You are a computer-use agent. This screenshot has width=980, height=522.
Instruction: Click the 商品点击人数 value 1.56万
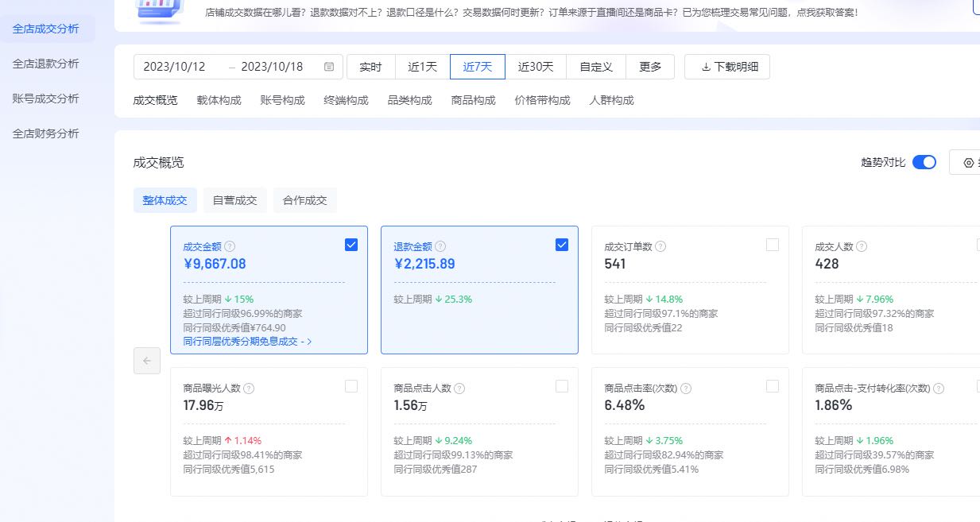(410, 405)
